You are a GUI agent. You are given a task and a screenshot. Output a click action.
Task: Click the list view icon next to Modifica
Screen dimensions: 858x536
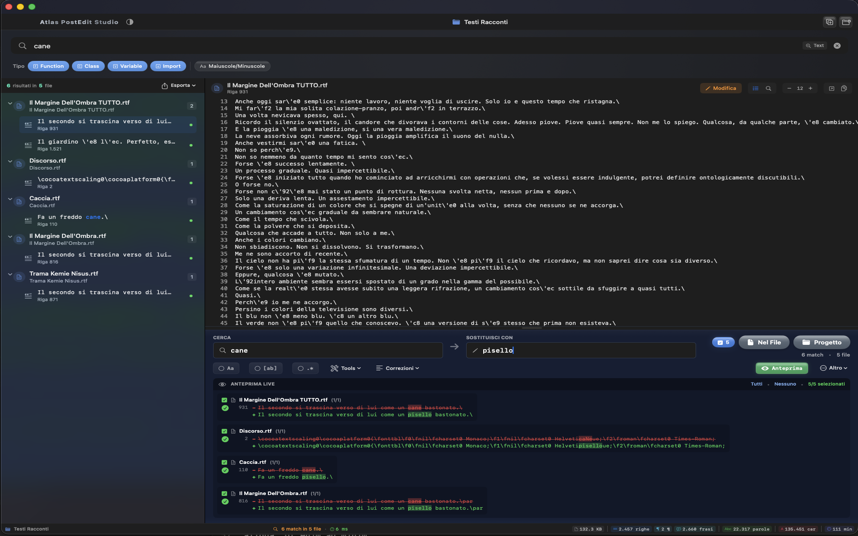pyautogui.click(x=755, y=89)
